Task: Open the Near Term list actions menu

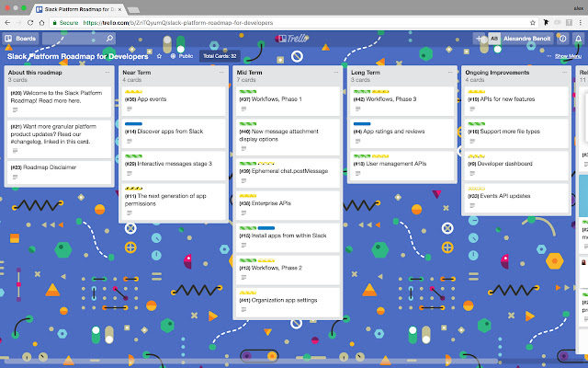Action: tap(221, 72)
